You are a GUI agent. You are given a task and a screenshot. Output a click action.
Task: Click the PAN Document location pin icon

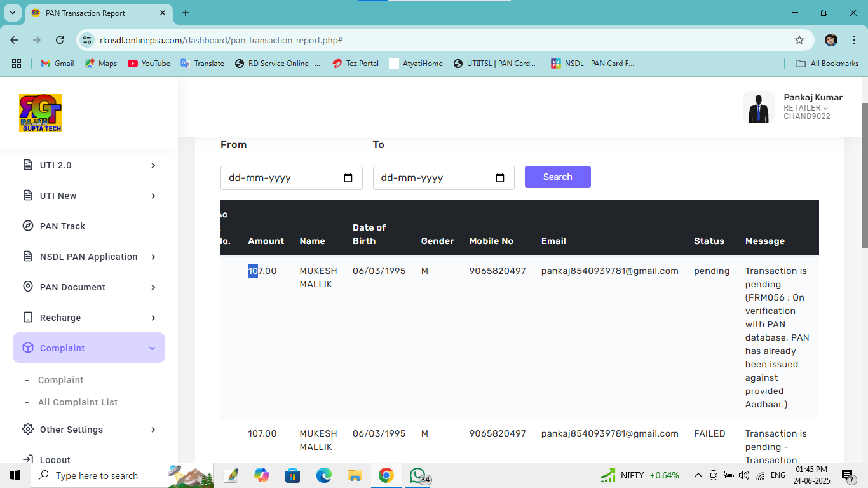click(28, 287)
